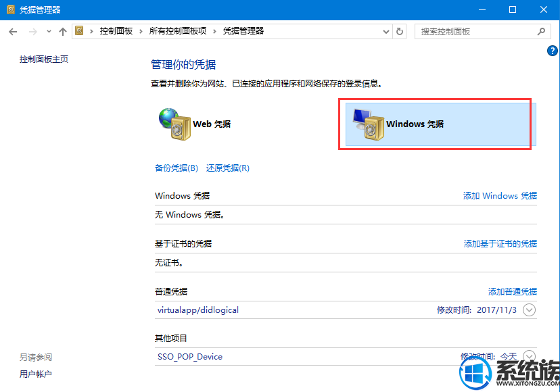This screenshot has width=560, height=392.
Task: Click the forward navigation arrow
Action: [x=33, y=32]
